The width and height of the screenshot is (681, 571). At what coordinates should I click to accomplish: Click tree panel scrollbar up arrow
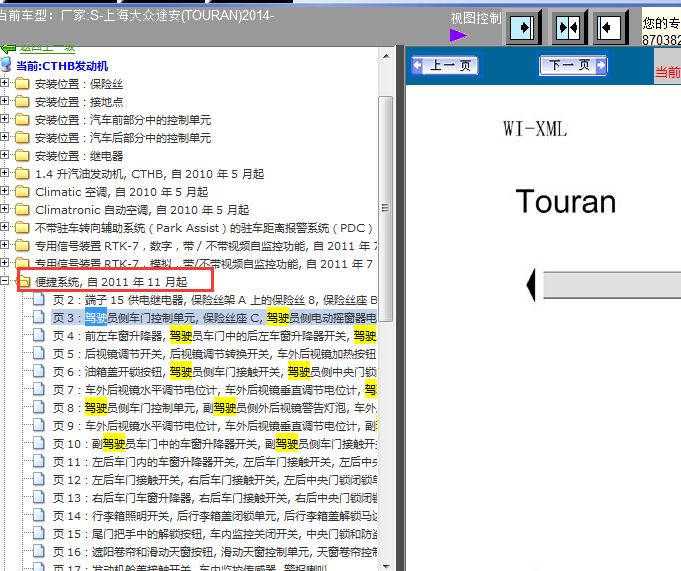386,56
